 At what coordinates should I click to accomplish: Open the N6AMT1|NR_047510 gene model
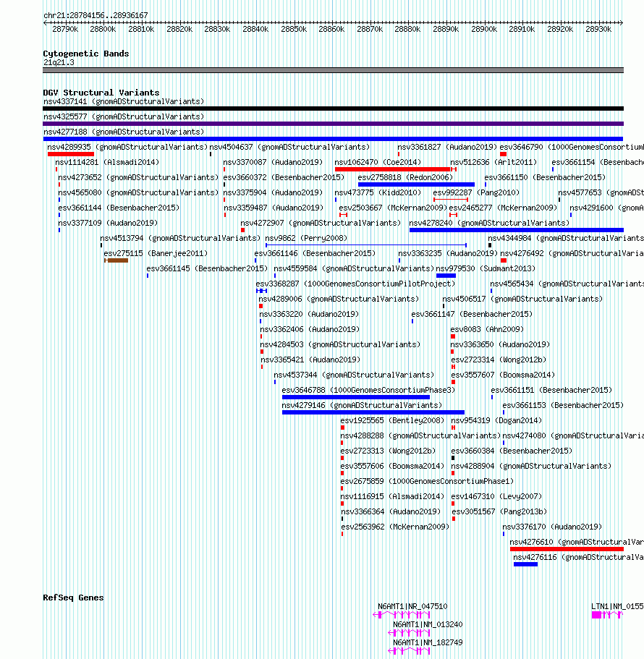pyautogui.click(x=402, y=615)
